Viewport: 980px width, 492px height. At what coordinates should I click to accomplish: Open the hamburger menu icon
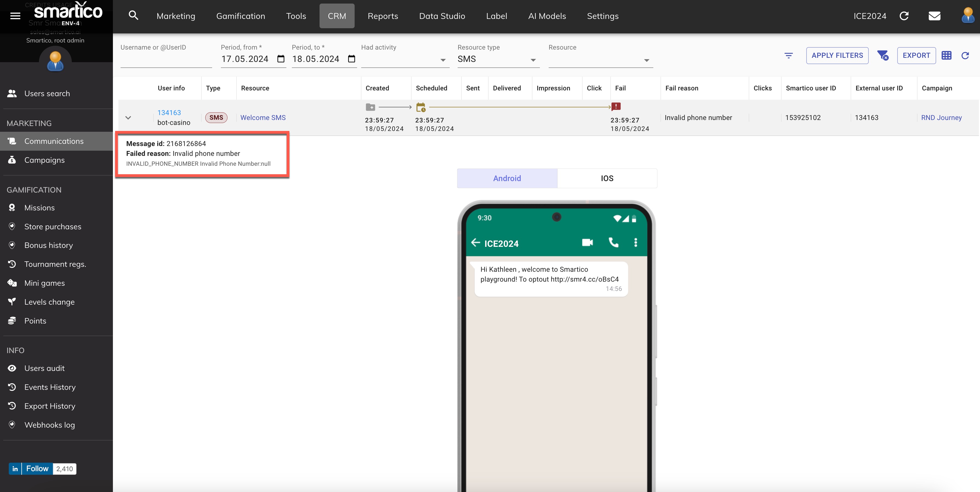click(15, 16)
